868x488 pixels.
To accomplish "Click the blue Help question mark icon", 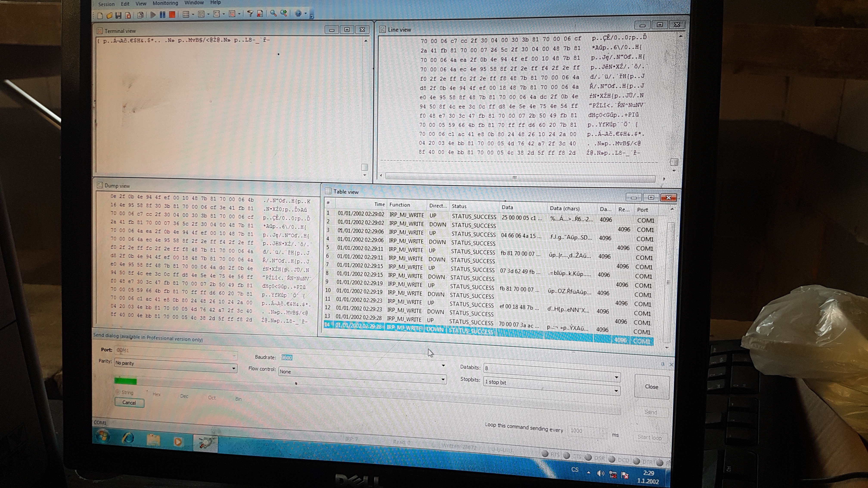I will (298, 13).
